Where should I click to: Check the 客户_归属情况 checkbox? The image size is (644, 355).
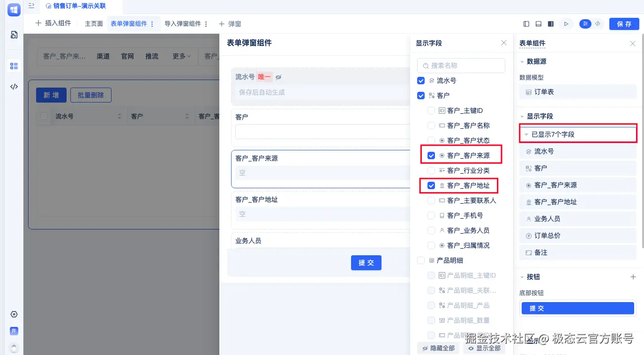(x=431, y=245)
